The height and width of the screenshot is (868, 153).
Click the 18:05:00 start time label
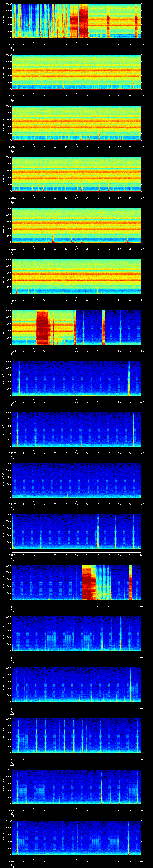pos(12,198)
